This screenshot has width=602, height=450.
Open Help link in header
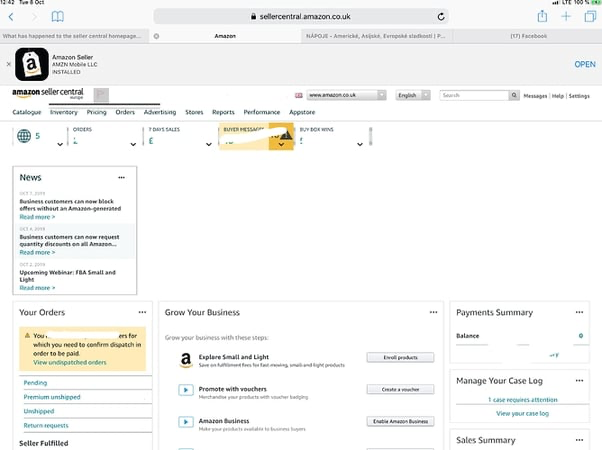tap(557, 96)
